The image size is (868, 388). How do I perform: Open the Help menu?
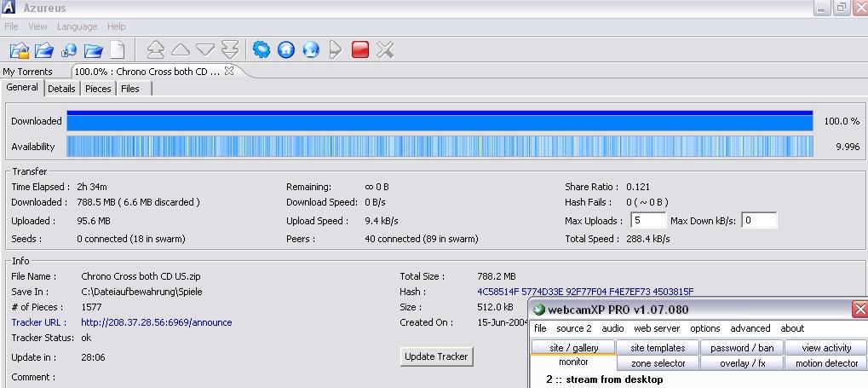tap(116, 26)
